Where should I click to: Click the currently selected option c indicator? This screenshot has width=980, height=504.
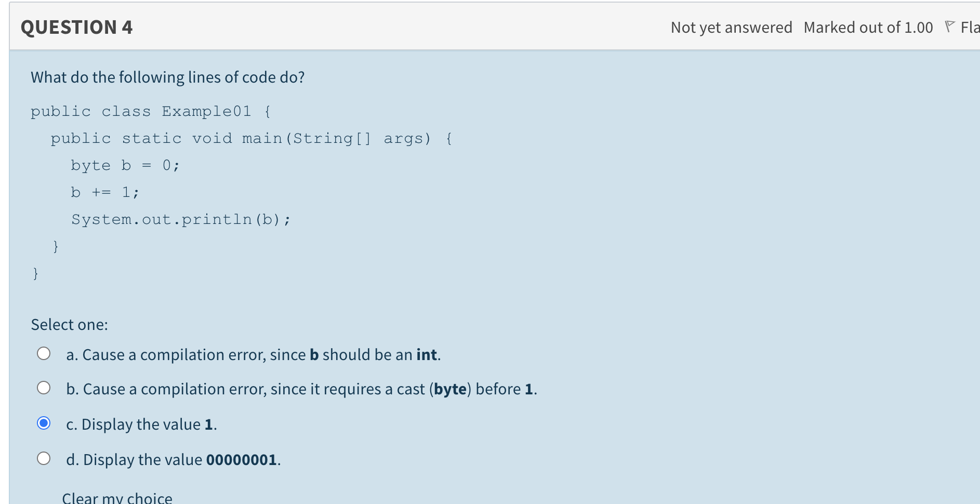click(x=44, y=422)
